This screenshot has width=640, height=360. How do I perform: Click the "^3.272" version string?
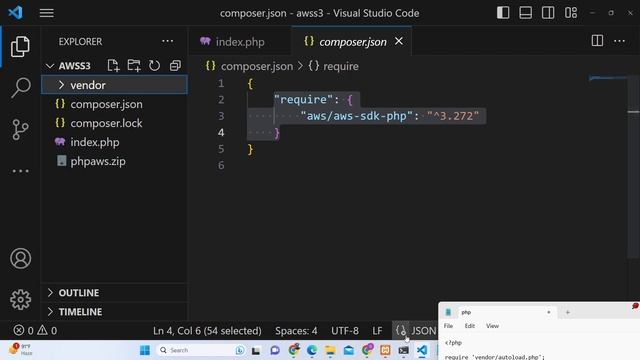453,116
